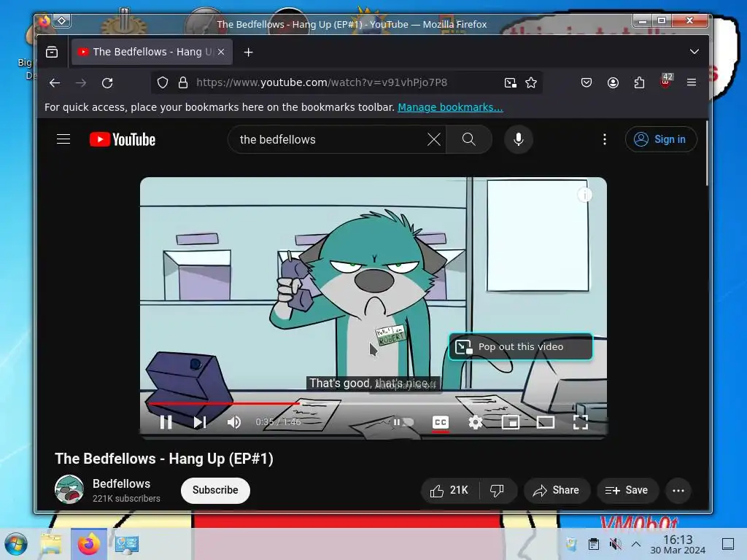Dislike the video
This screenshot has width=747, height=560.
498,491
